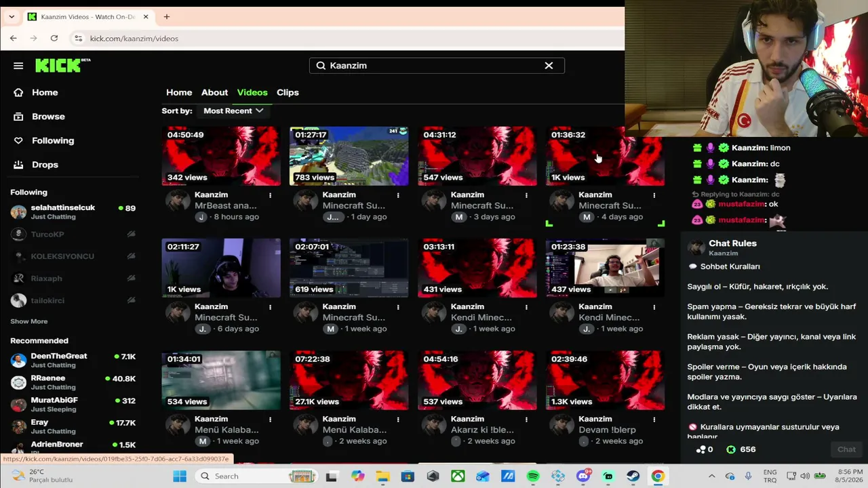Switch to the About tab
Screen dimensions: 868x488
pos(214,92)
